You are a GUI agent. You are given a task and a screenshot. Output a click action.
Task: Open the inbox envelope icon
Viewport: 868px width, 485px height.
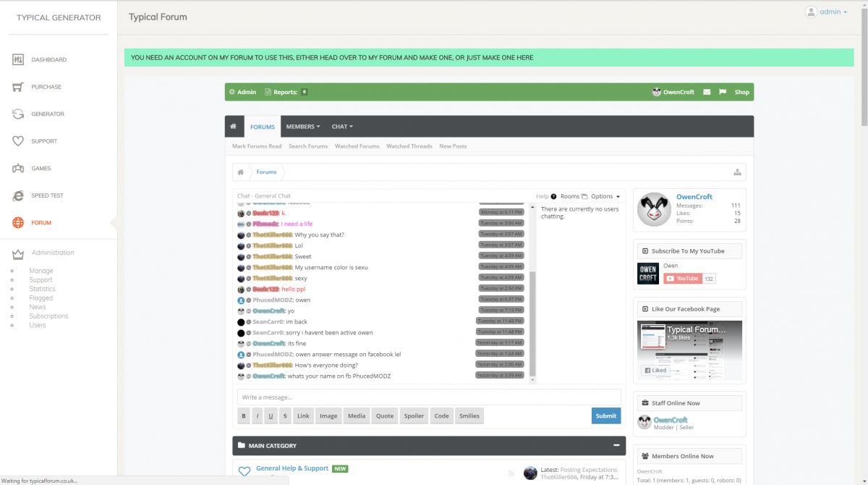[707, 92]
